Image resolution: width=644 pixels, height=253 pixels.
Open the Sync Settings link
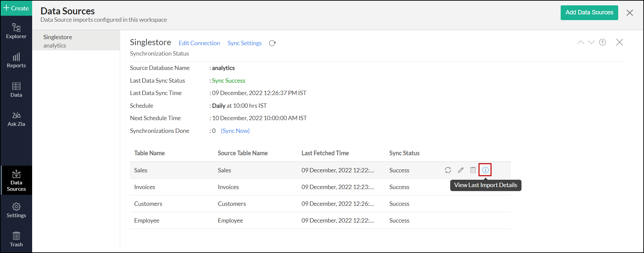coord(244,43)
